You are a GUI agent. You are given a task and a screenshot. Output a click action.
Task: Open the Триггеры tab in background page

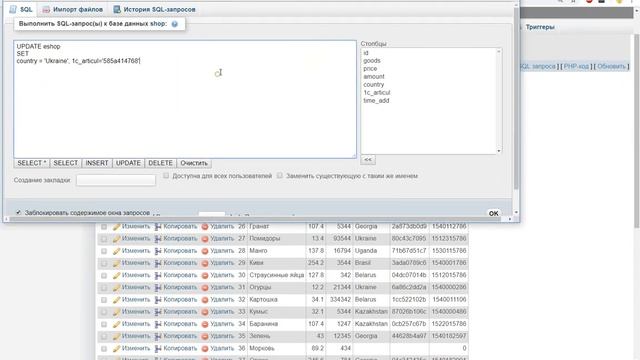(540, 27)
